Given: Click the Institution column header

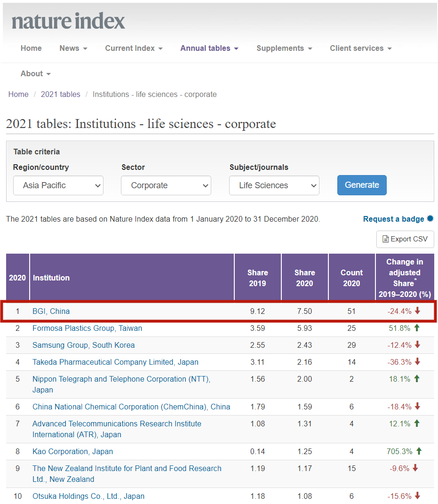Looking at the screenshot, I should (x=132, y=278).
